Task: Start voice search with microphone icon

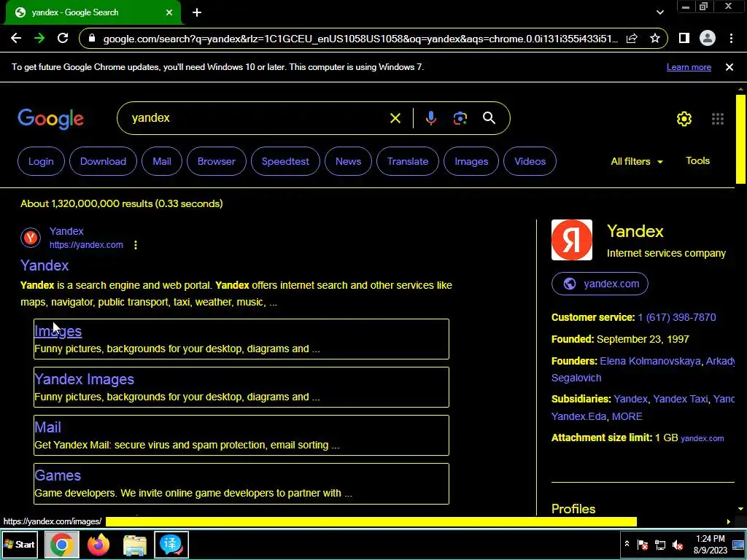Action: pyautogui.click(x=430, y=118)
